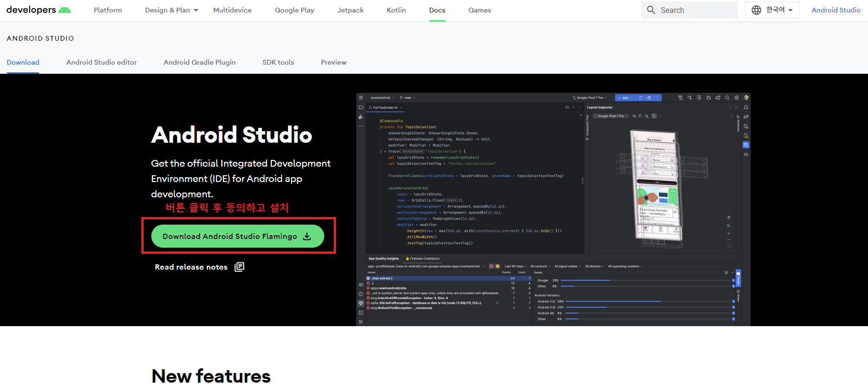Click the magnifier icon in search box
This screenshot has height=386, width=868.
pos(651,10)
